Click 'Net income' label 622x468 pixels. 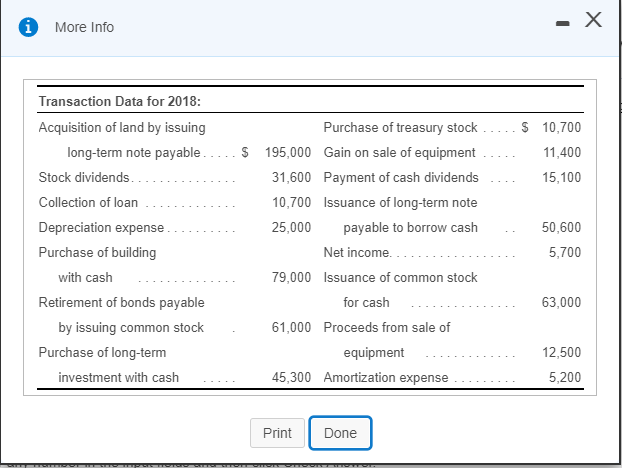pyautogui.click(x=357, y=252)
